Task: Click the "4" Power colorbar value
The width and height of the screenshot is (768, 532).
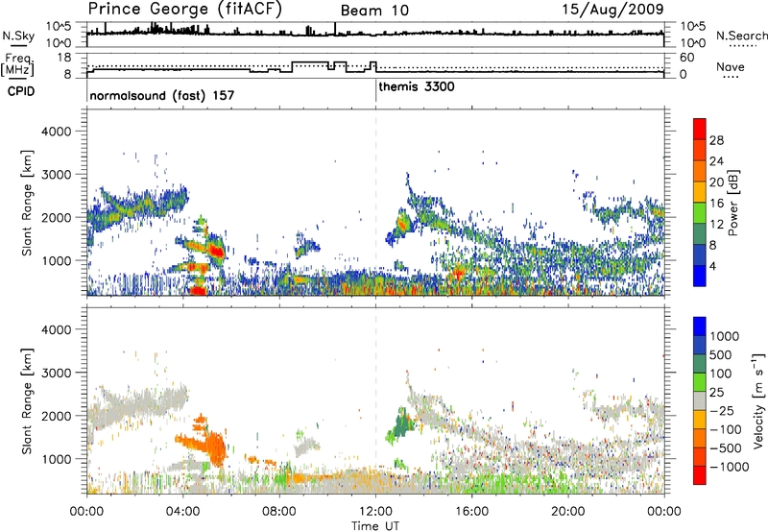Action: 713,266
